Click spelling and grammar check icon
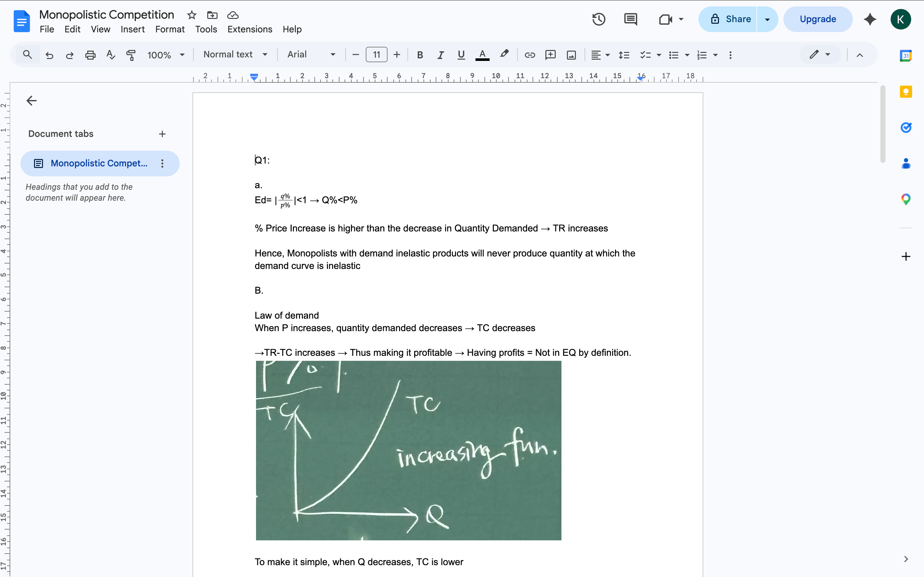Screen dimensions: 924x577 click(111, 55)
